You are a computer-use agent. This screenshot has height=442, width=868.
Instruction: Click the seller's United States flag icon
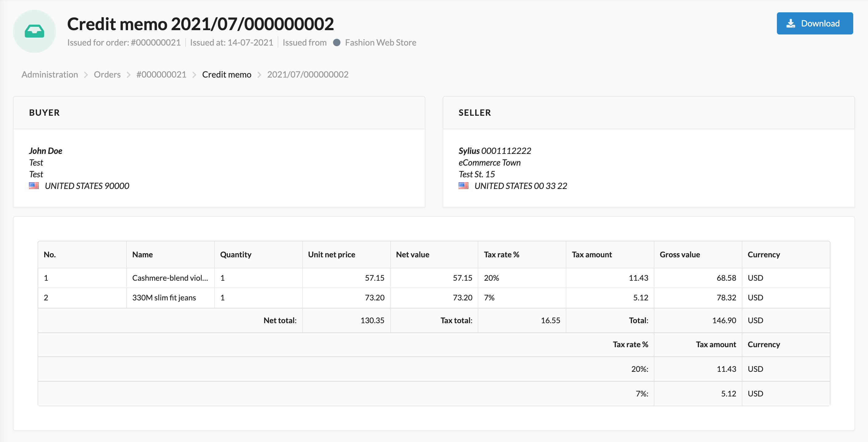click(463, 186)
